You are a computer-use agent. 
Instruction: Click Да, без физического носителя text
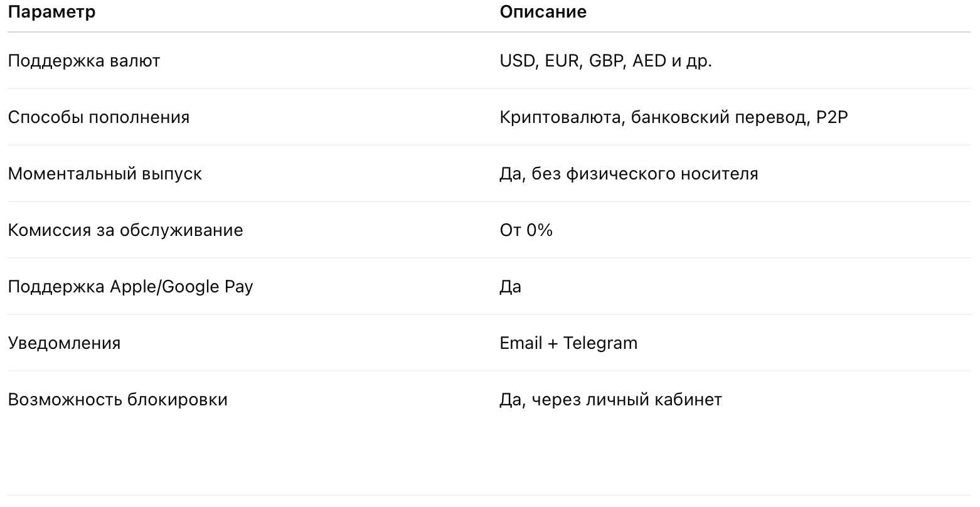coord(629,174)
